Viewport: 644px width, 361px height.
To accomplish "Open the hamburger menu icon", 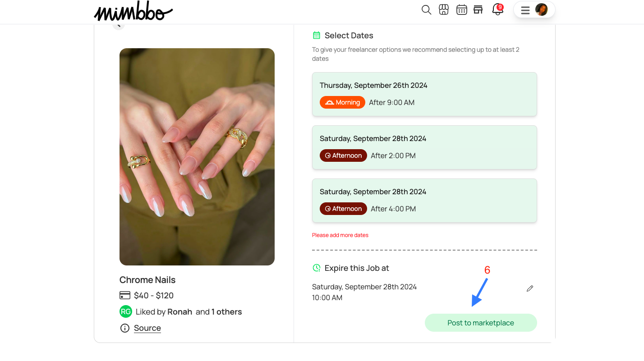I will coord(525,10).
